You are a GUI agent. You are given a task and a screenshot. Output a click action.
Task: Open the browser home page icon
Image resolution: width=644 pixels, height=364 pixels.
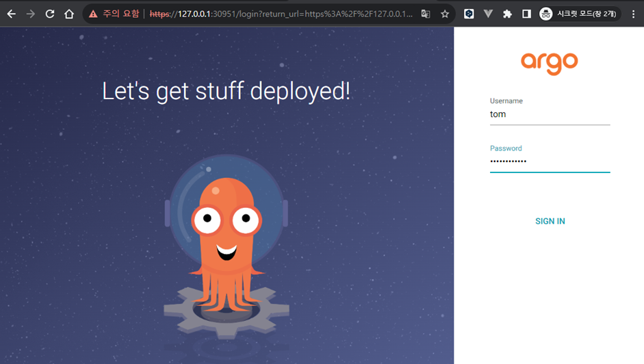point(69,14)
